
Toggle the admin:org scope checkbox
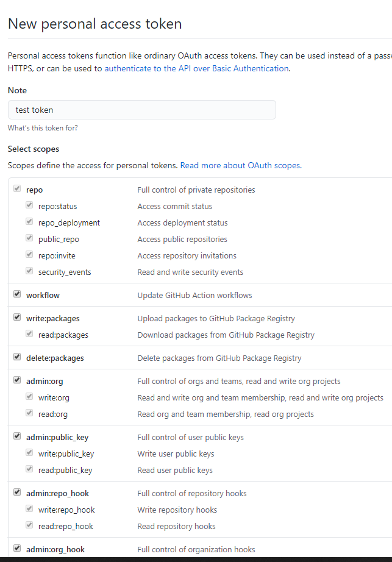tap(17, 379)
